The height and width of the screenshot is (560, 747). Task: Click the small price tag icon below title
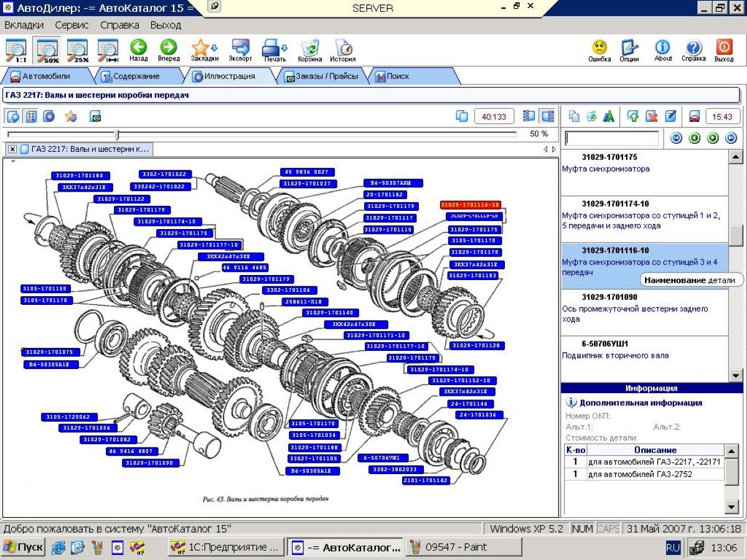point(95,116)
